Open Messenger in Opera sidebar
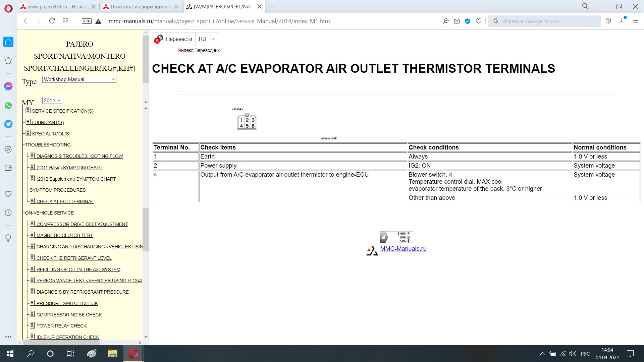The width and height of the screenshot is (644, 362). coord(8,86)
